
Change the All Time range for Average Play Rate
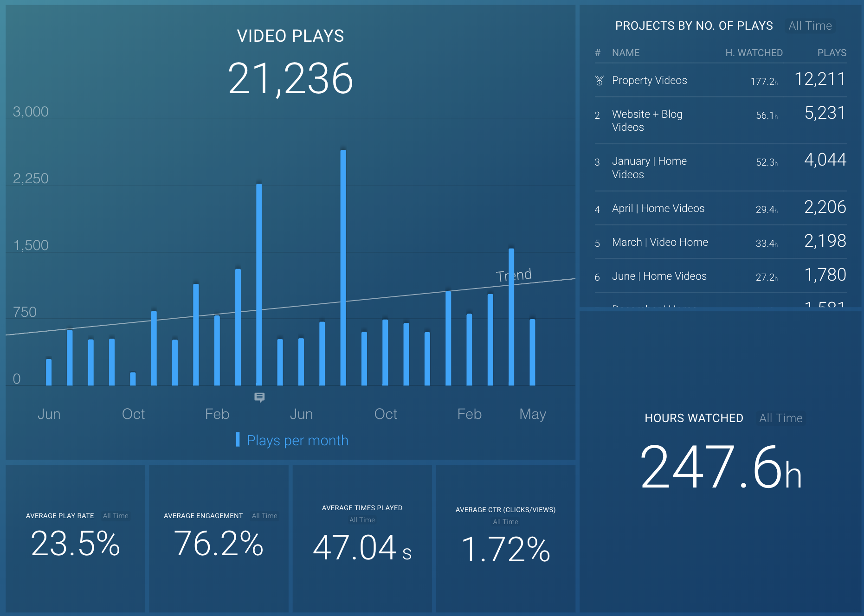click(x=116, y=516)
